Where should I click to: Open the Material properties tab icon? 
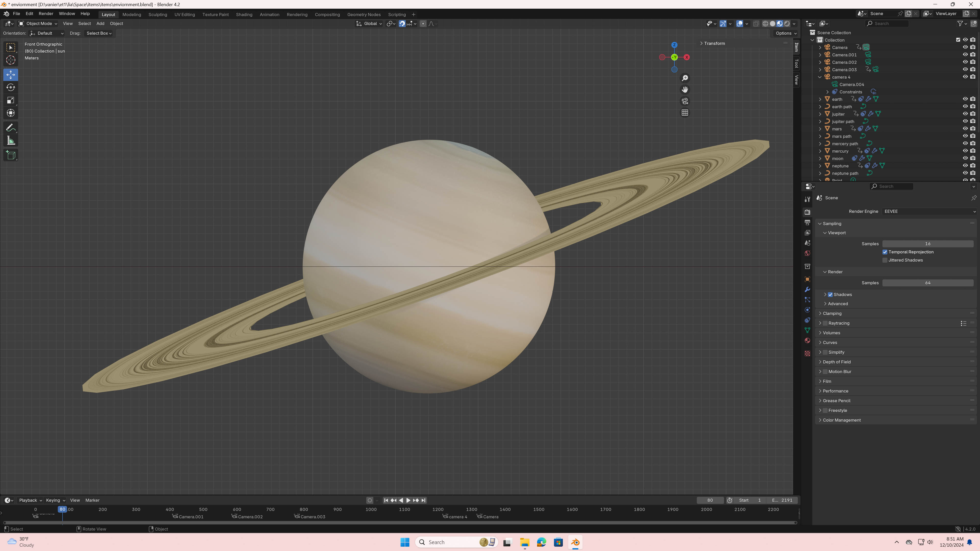(x=807, y=340)
